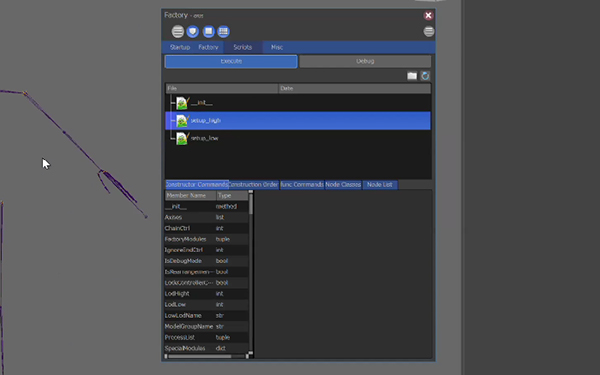Select the SpecialModules member row
The width and height of the screenshot is (600, 375).
(x=206, y=348)
